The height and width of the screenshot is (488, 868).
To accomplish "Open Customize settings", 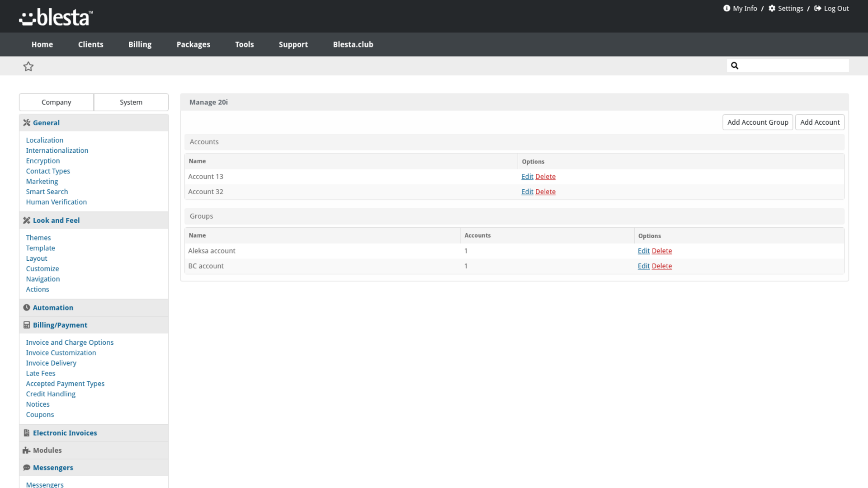I will coord(42,269).
